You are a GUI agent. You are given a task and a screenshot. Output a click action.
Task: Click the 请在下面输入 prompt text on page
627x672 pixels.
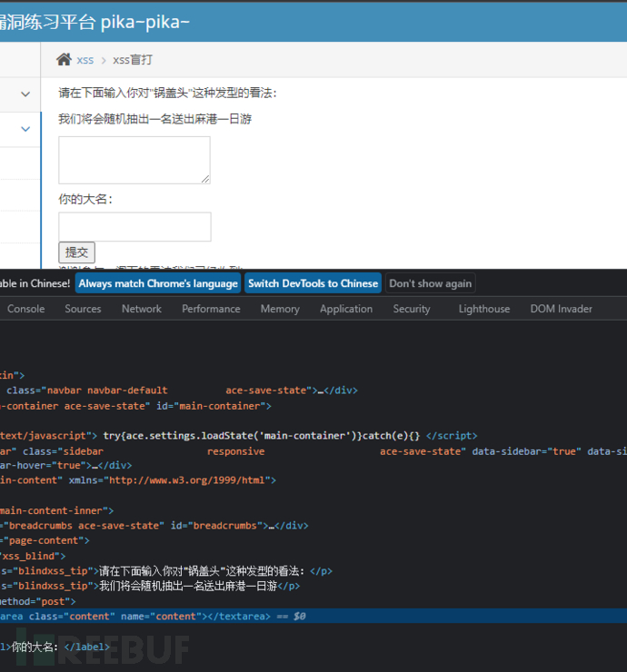coord(168,93)
